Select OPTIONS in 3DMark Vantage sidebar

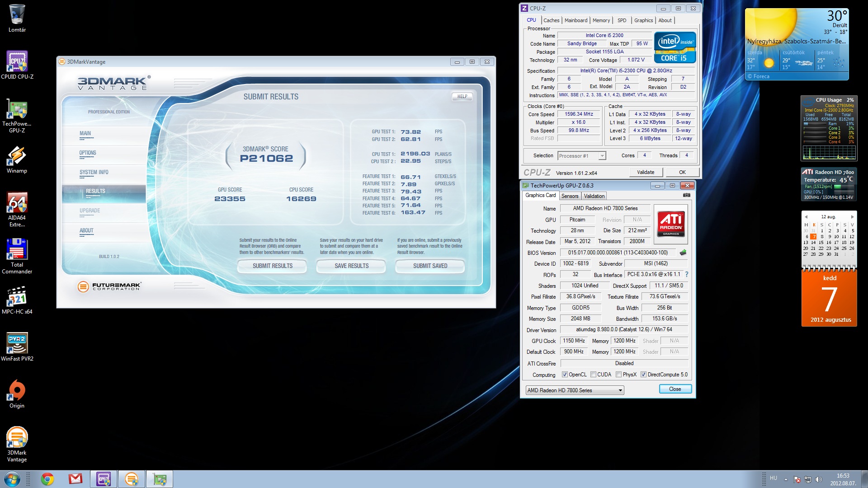click(x=88, y=153)
